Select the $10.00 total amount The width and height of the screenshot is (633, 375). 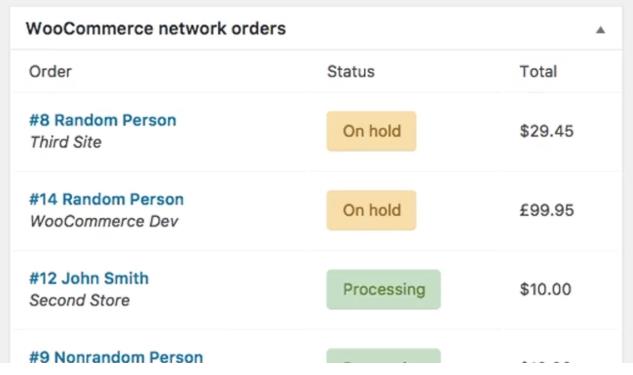(545, 289)
